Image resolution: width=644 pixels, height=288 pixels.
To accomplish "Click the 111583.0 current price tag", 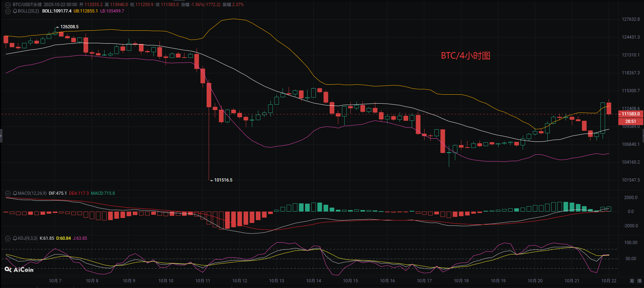I will (x=630, y=114).
